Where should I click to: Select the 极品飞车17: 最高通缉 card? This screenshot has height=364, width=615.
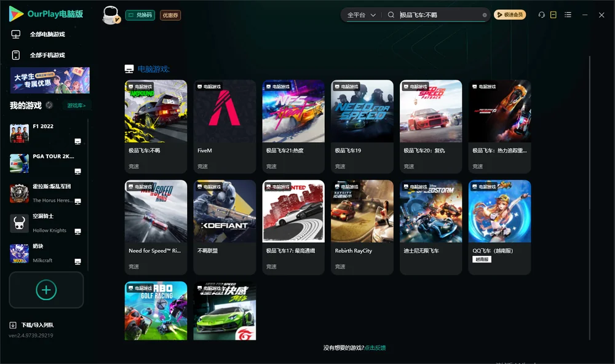point(293,227)
